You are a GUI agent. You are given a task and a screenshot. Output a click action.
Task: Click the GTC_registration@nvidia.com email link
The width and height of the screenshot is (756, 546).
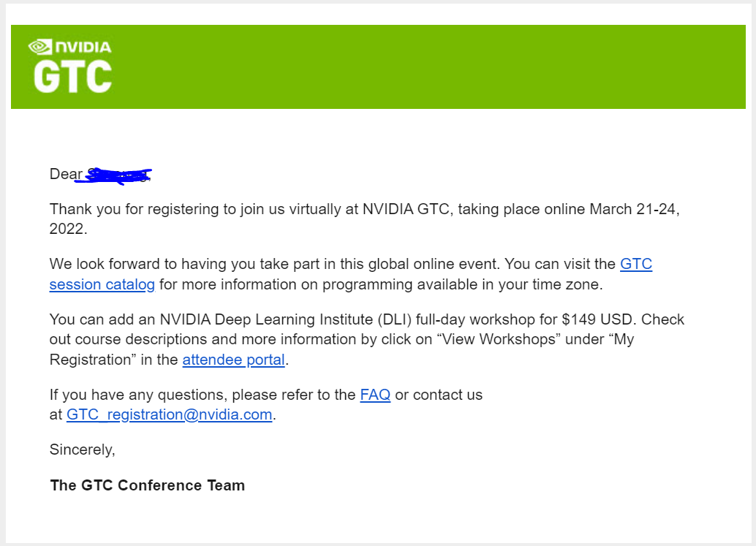(x=169, y=414)
